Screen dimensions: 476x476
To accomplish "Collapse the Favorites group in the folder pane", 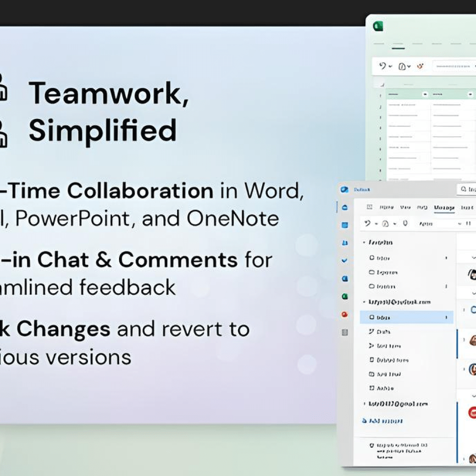I will [364, 242].
